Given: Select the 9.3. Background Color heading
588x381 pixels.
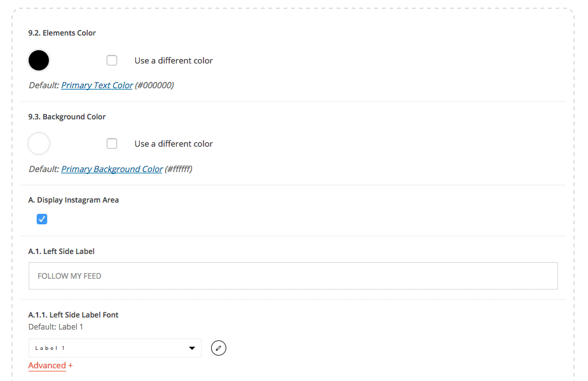Looking at the screenshot, I should (67, 117).
